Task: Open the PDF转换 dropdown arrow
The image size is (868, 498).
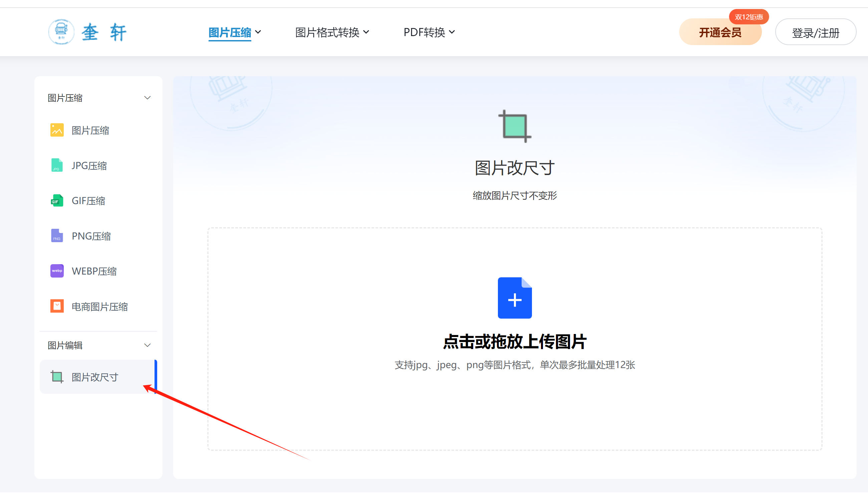Action: point(452,32)
